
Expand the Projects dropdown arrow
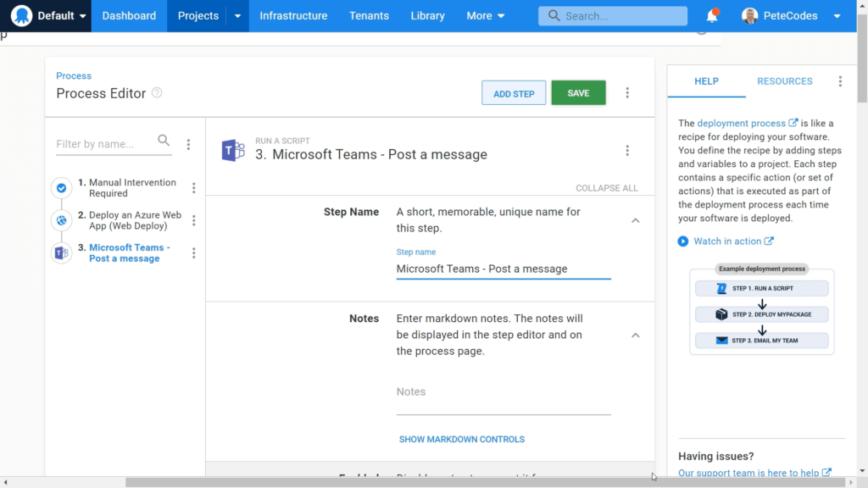pos(237,16)
